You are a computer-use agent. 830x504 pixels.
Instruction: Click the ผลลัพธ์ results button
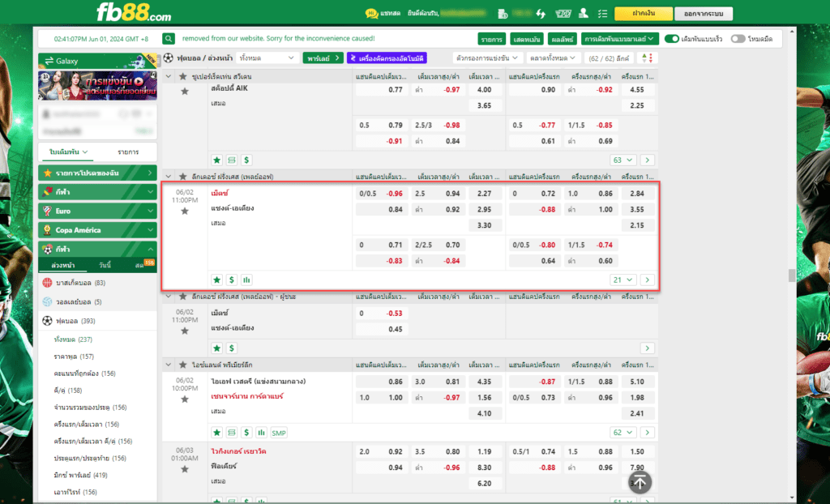point(563,39)
